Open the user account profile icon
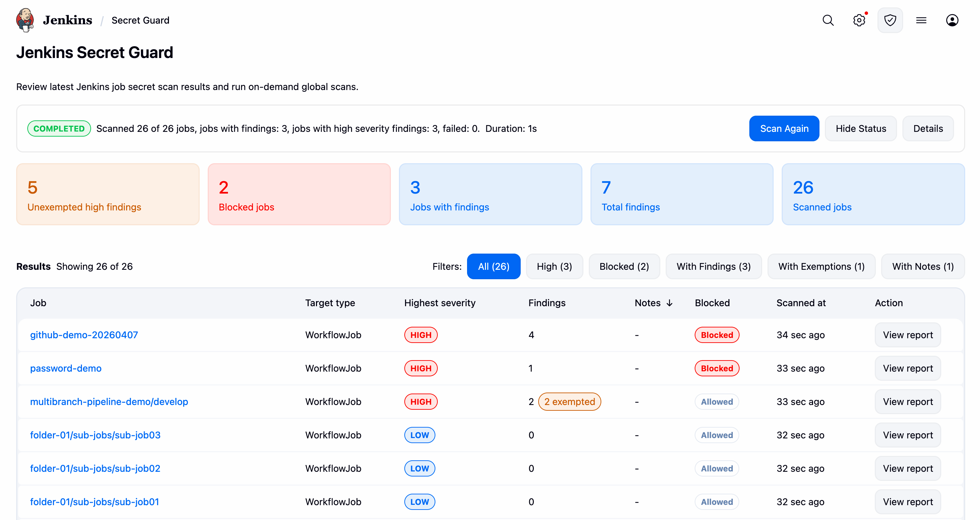This screenshot has height=520, width=980. click(x=952, y=20)
